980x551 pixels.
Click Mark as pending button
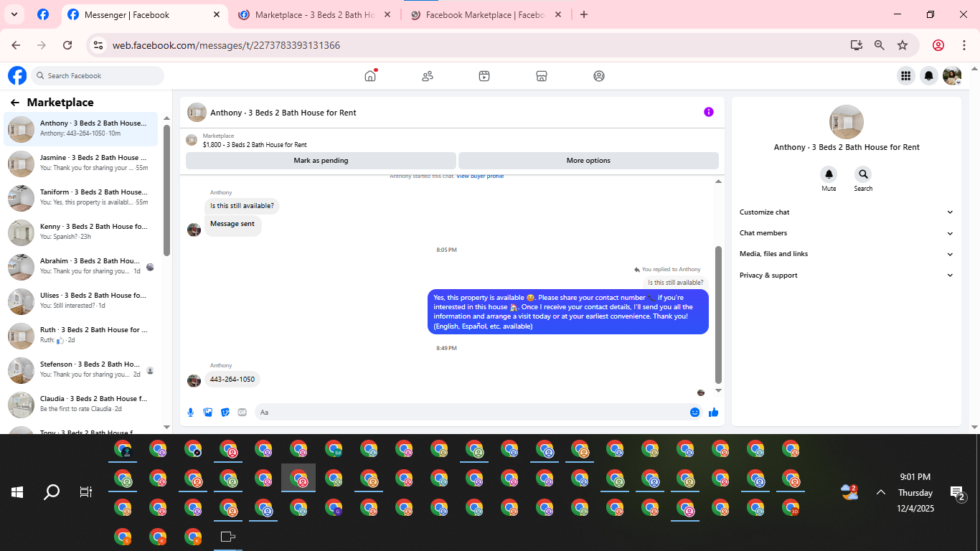(x=321, y=161)
